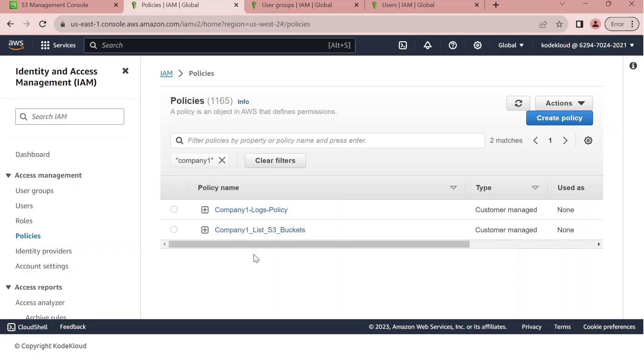The image size is (644, 362).
Task: Select Company1-Logs-Policy radio button
Action: click(174, 209)
